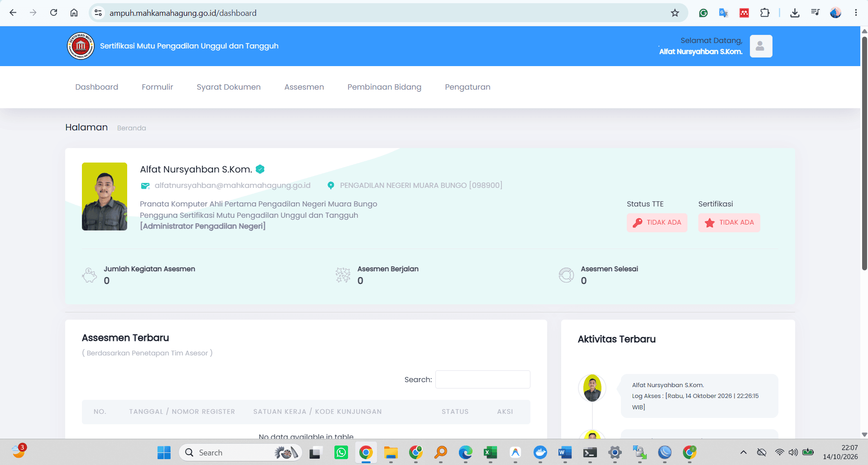The width and height of the screenshot is (868, 465).
Task: Open Excel from the taskbar
Action: 491,452
